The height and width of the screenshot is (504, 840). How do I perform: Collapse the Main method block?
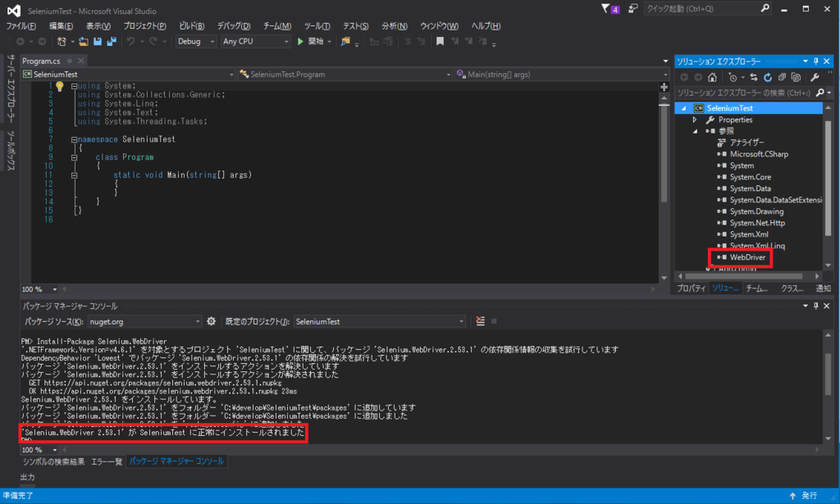point(74,175)
